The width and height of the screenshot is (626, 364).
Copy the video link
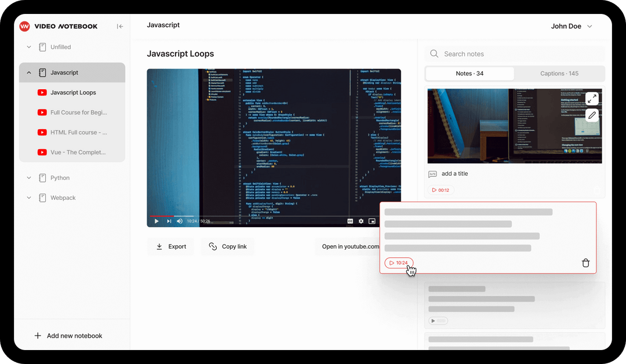pyautogui.click(x=227, y=246)
